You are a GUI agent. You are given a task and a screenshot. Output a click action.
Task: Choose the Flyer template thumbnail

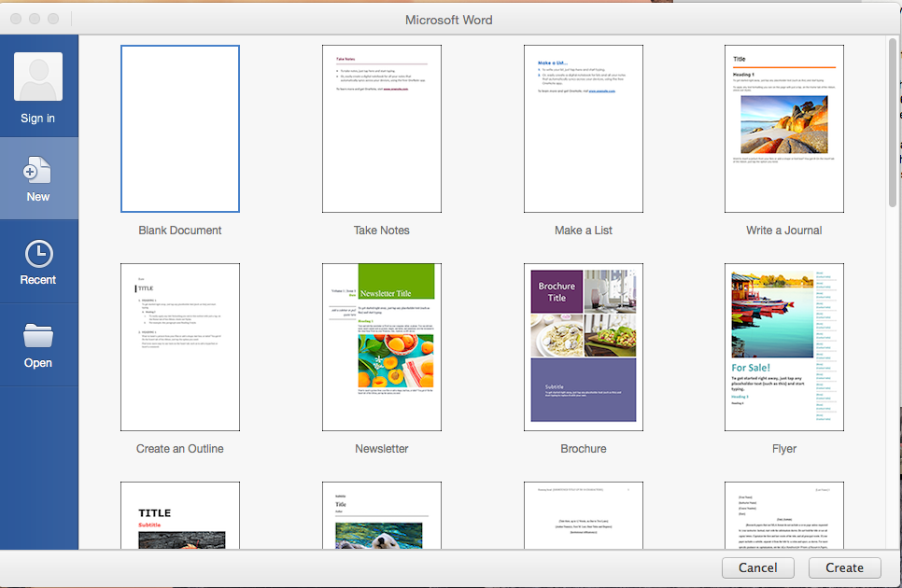coord(784,347)
